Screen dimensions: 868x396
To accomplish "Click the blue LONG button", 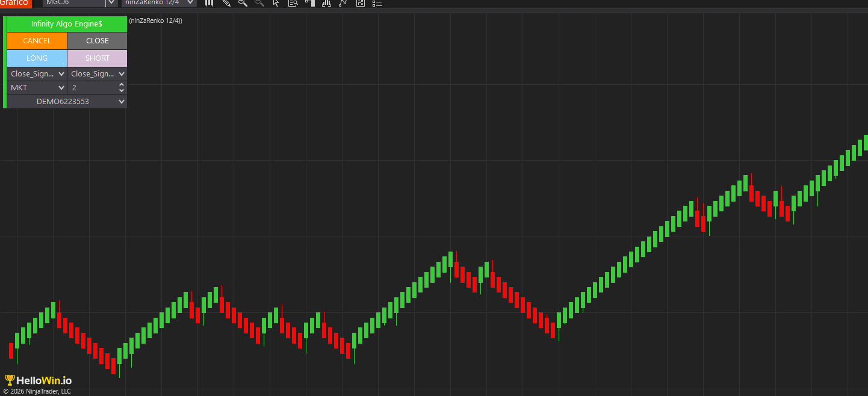I will (37, 58).
